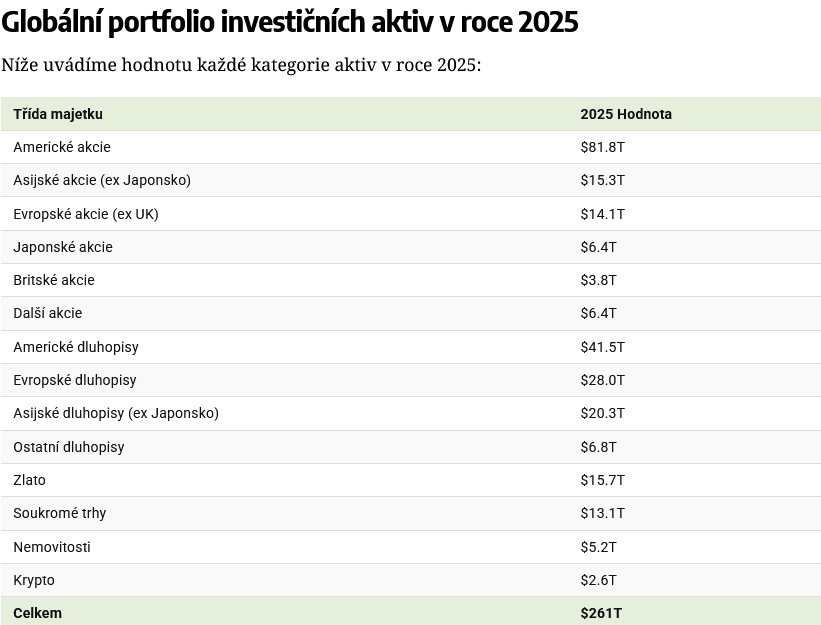Click the 'Celkem' total row label
This screenshot has height=625, width=821.
(38, 613)
